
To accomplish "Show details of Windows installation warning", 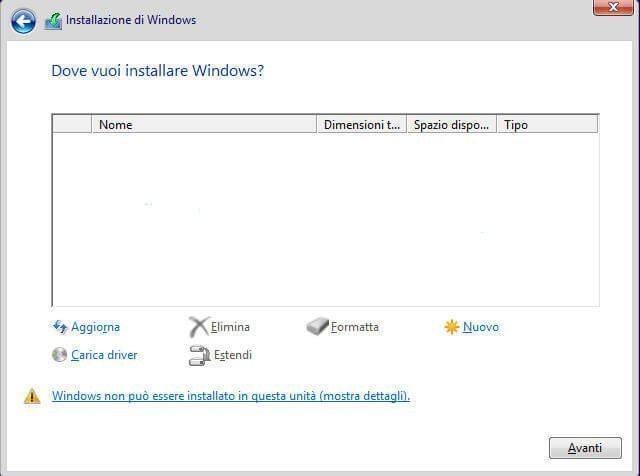I will pyautogui.click(x=231, y=396).
